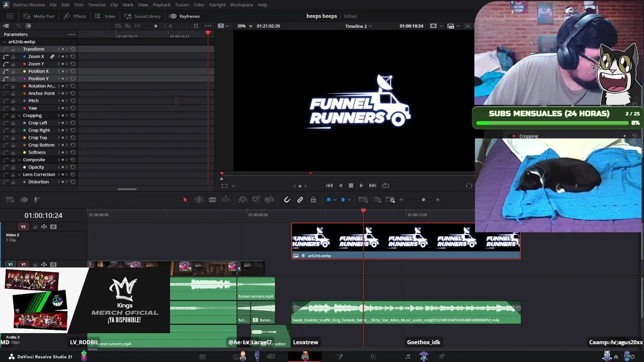Image resolution: width=644 pixels, height=362 pixels.
Task: Click the Insert Clip edit button
Action: point(243,200)
